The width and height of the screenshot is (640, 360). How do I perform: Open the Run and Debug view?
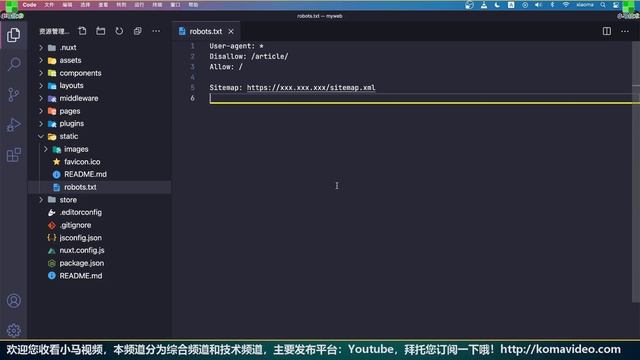[13, 125]
